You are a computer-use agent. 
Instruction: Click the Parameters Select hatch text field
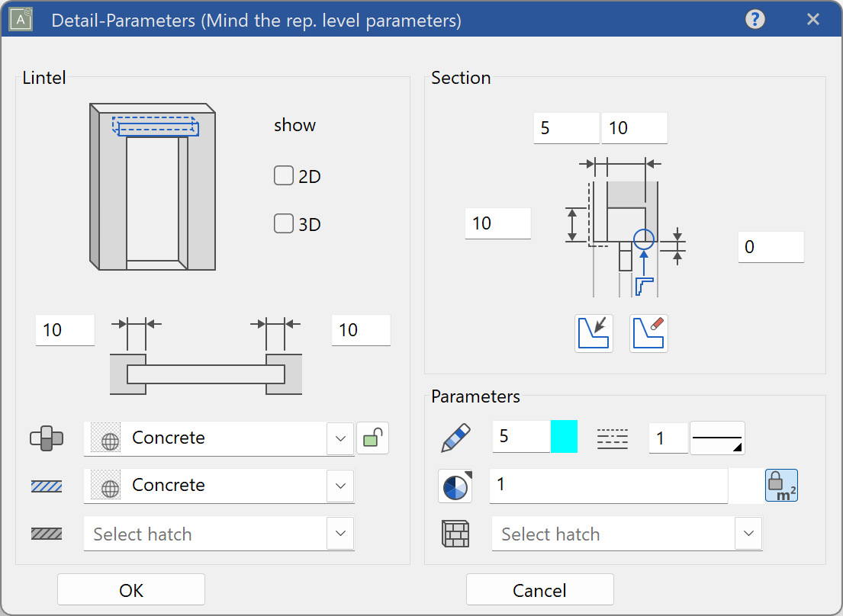click(613, 534)
